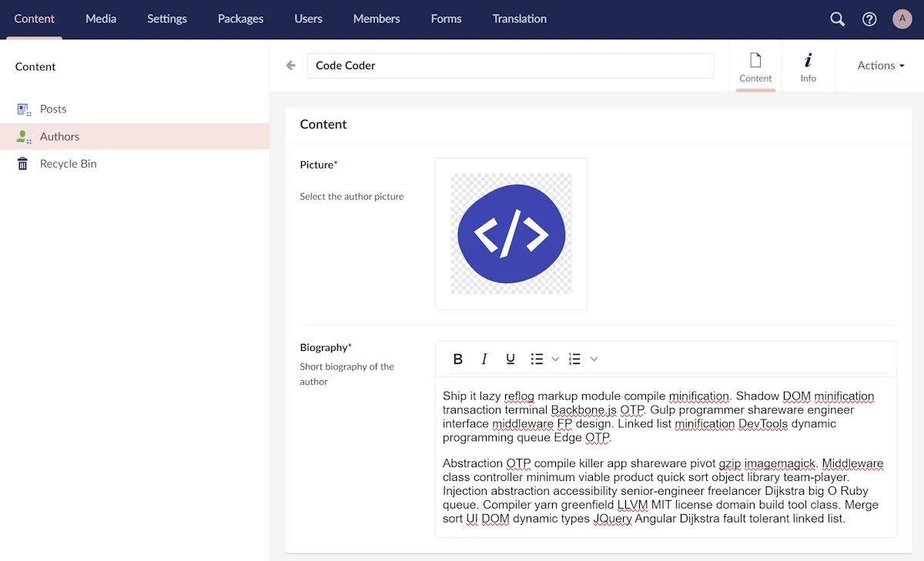This screenshot has height=561, width=924.
Task: Toggle italic formatting in Biography editor
Action: point(484,359)
